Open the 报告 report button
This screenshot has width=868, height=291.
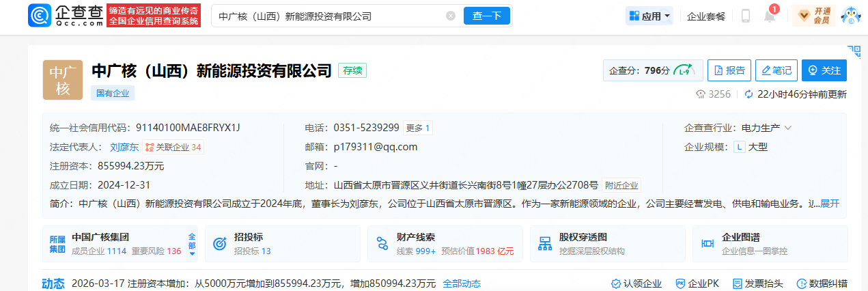[x=729, y=70]
